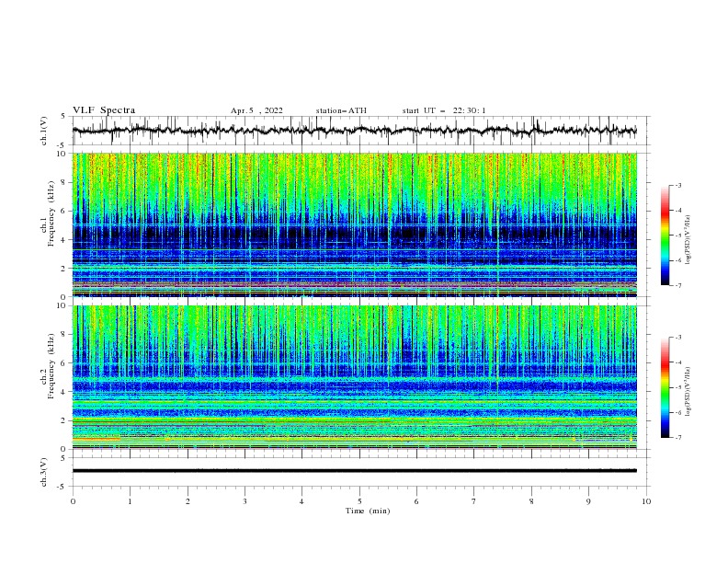Click the time axis tick label "3"
Viewport: 728px width, 563px height.
pos(245,501)
